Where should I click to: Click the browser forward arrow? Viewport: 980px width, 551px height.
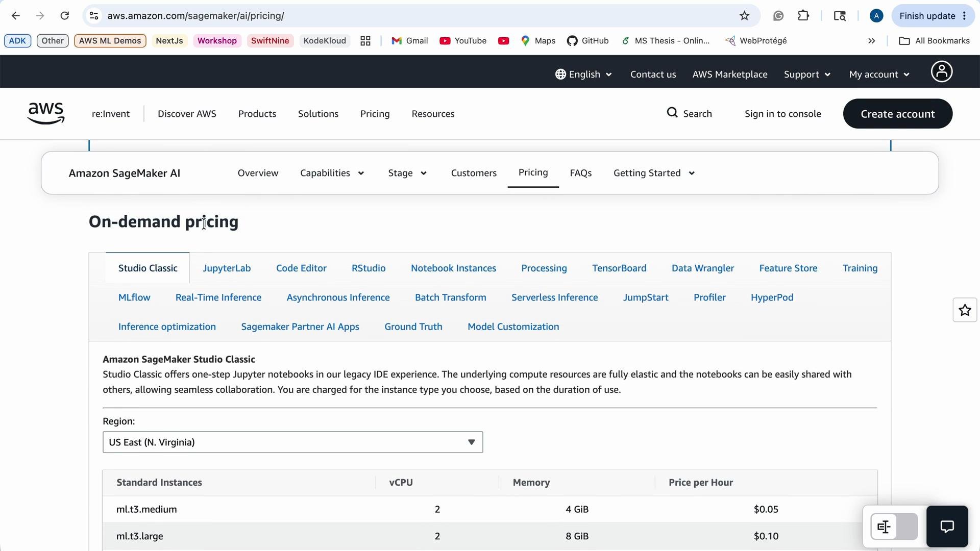point(40,16)
